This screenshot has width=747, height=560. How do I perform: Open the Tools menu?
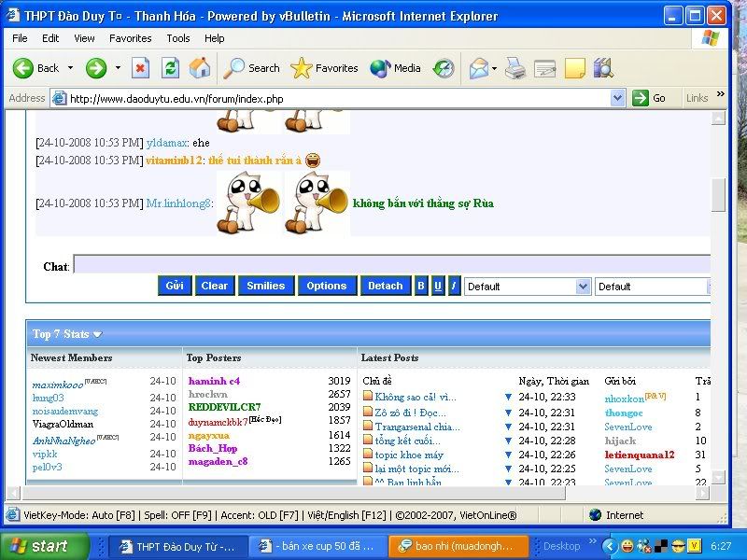point(177,38)
